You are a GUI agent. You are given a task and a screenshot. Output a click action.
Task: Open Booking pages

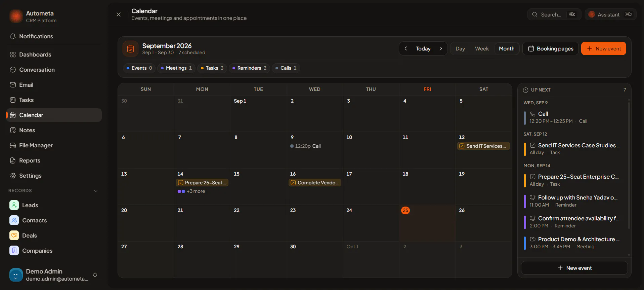click(551, 48)
